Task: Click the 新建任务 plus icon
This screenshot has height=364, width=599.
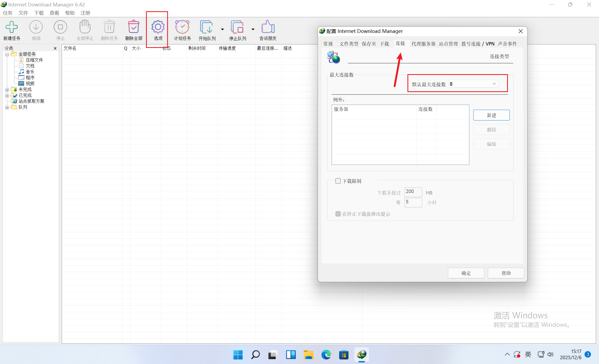Action: 12,27
